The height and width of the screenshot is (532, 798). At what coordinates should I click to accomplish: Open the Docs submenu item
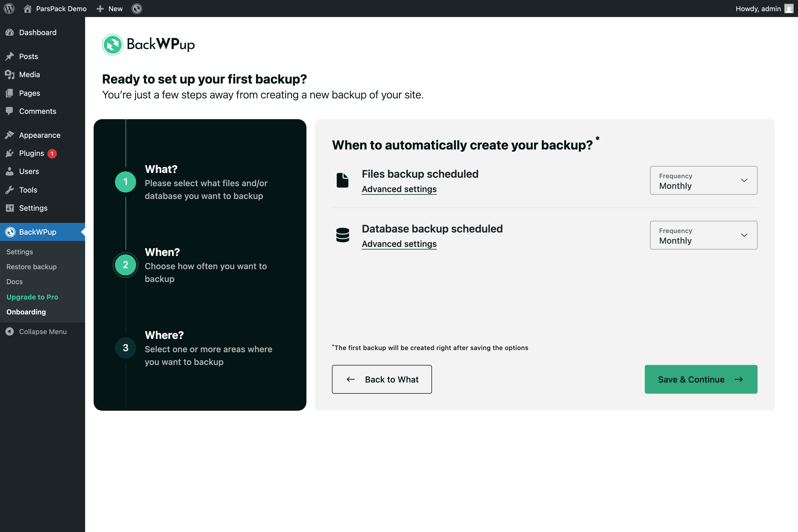(15, 282)
